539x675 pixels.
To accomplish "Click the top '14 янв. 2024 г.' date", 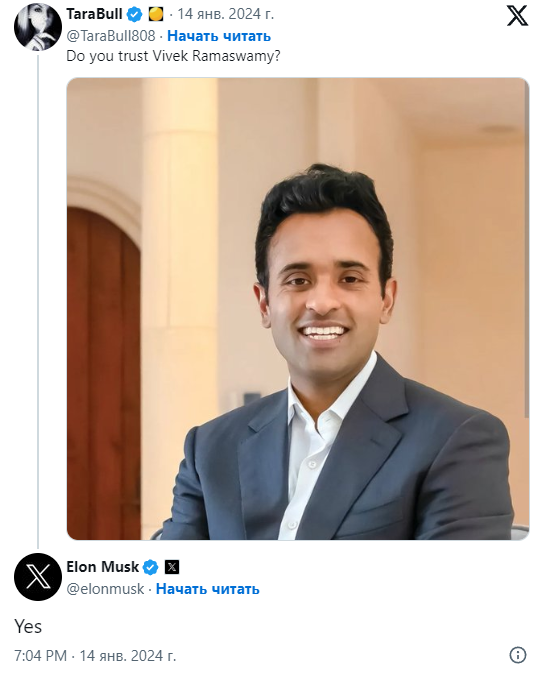I will pyautogui.click(x=226, y=14).
